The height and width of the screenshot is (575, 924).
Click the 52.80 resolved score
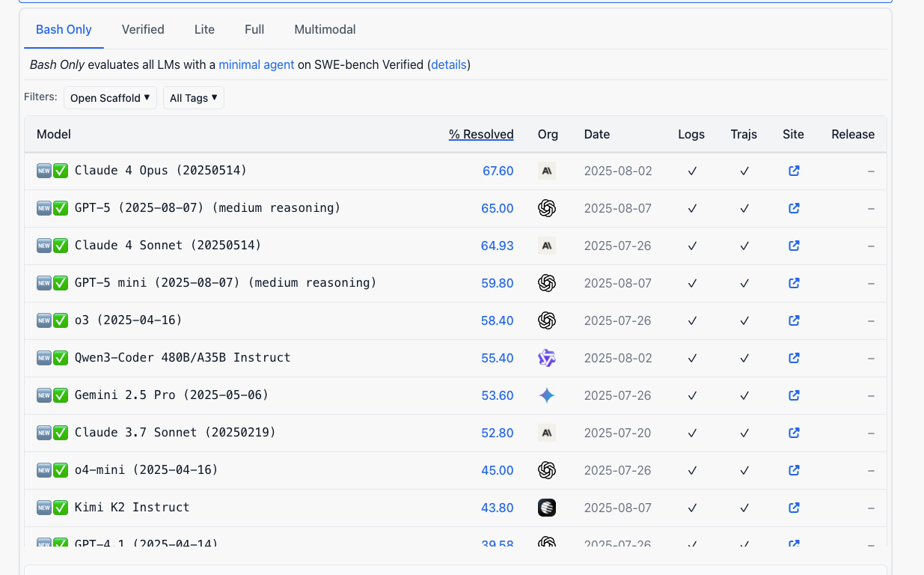[498, 433]
